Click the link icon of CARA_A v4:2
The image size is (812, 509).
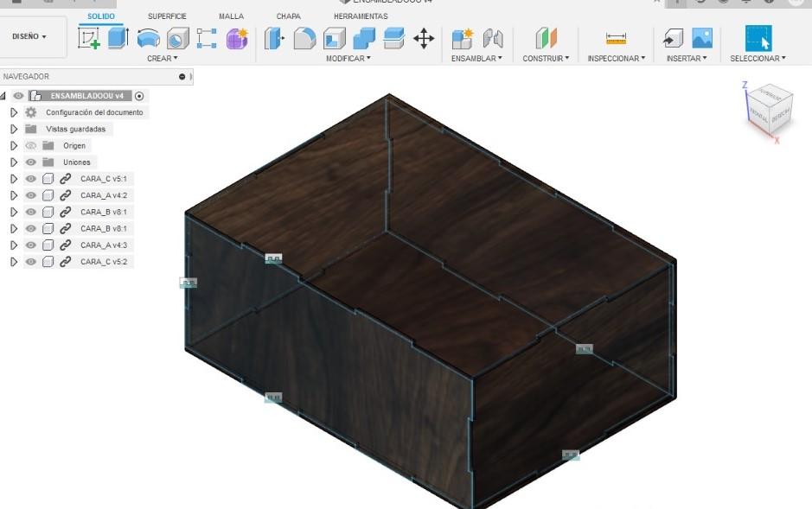click(x=65, y=195)
